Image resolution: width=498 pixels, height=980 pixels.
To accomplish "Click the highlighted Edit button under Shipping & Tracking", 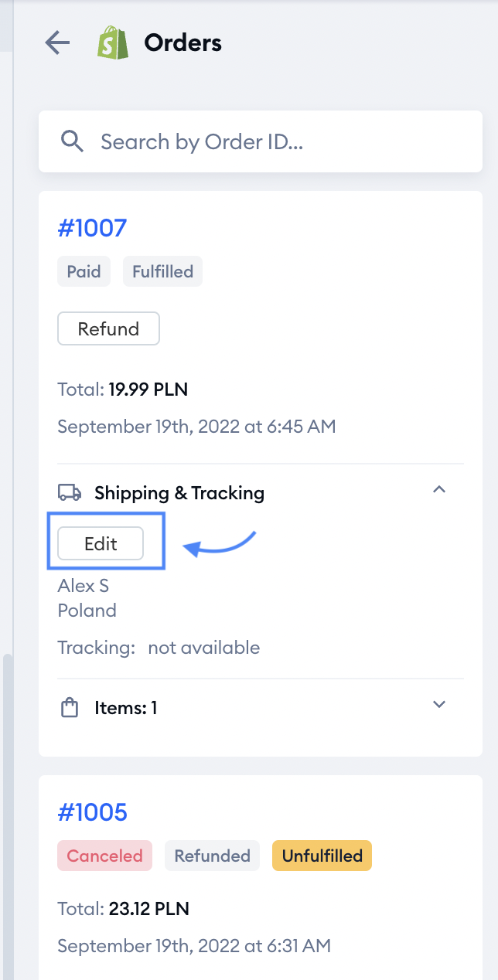I will click(x=100, y=543).
